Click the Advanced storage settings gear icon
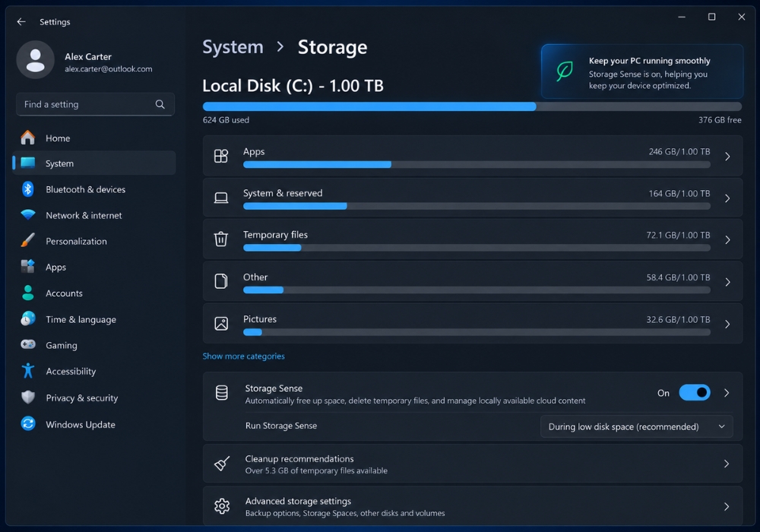 pyautogui.click(x=222, y=506)
